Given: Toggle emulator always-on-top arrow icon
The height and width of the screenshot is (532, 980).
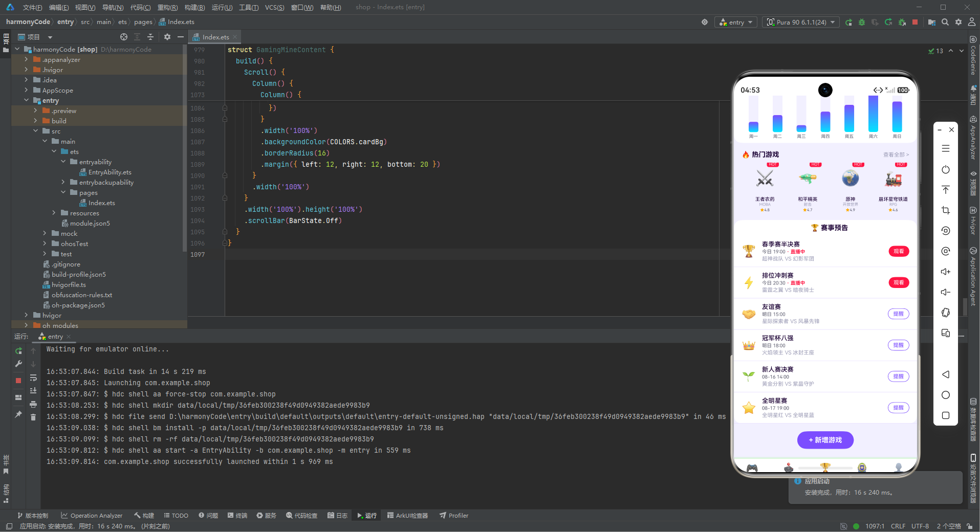Looking at the screenshot, I should tap(946, 190).
